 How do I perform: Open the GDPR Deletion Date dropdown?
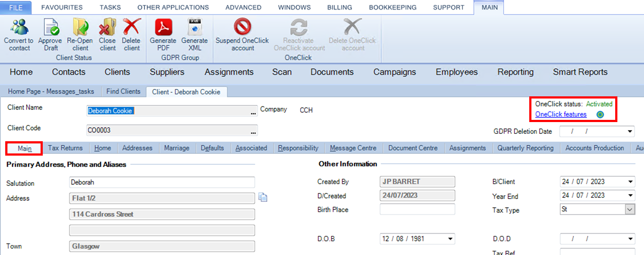pos(630,131)
